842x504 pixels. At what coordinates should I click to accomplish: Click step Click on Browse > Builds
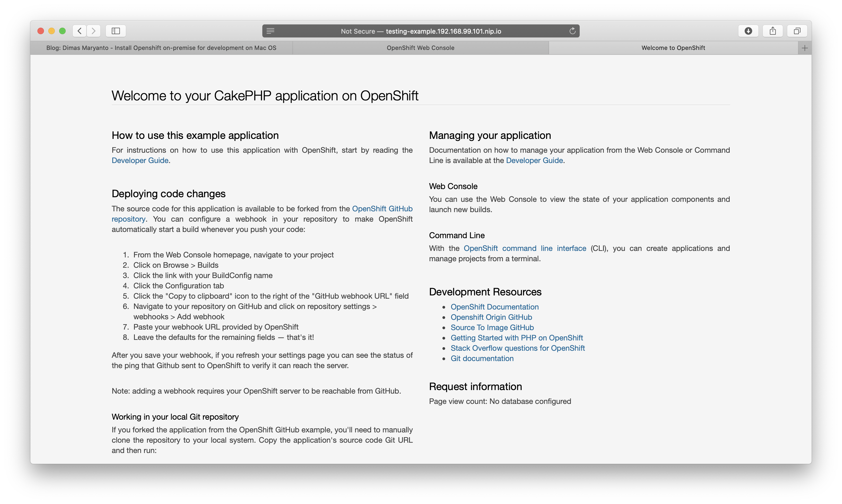pos(176,265)
